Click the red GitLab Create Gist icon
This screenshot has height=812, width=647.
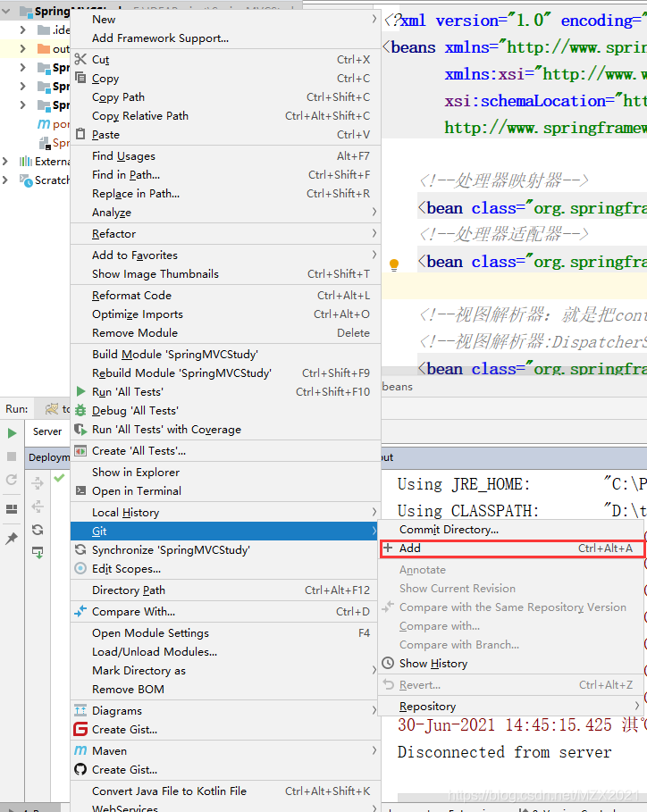(80, 729)
